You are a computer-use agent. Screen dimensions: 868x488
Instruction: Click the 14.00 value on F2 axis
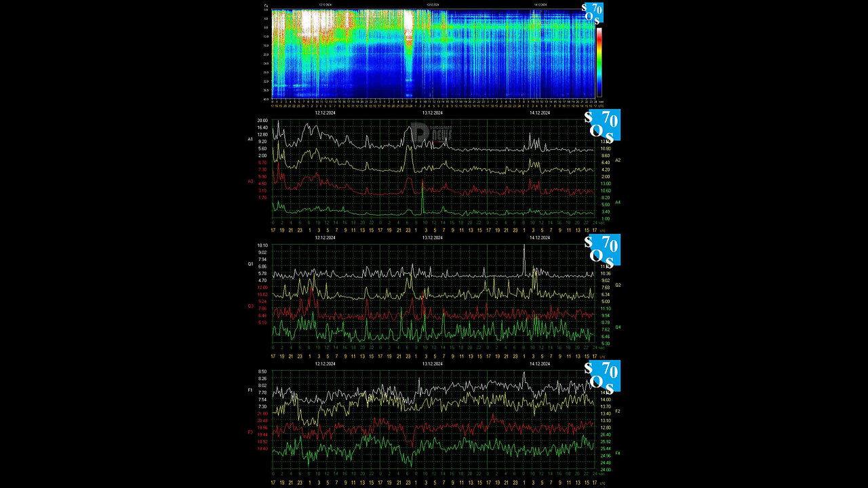[606, 399]
